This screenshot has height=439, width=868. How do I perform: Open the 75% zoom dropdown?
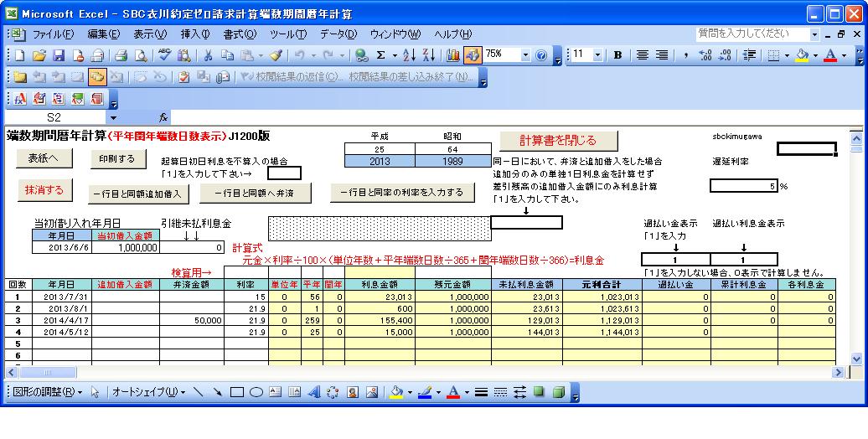pyautogui.click(x=526, y=55)
